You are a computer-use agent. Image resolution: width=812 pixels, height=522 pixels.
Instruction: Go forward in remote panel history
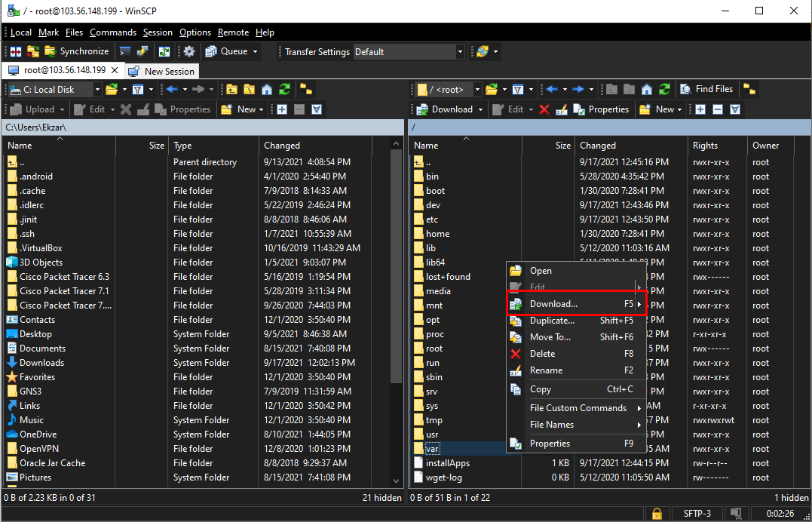[578, 90]
